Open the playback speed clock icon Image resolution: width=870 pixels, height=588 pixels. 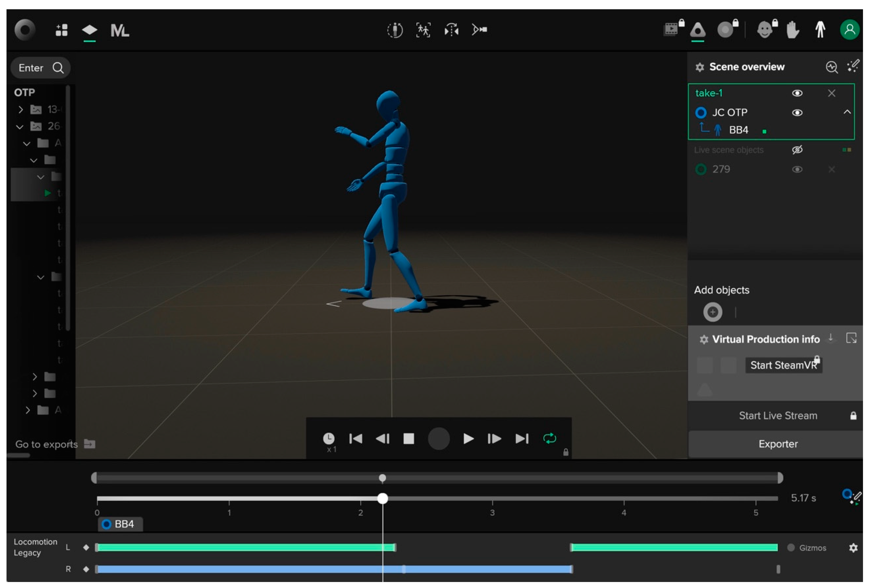click(329, 438)
